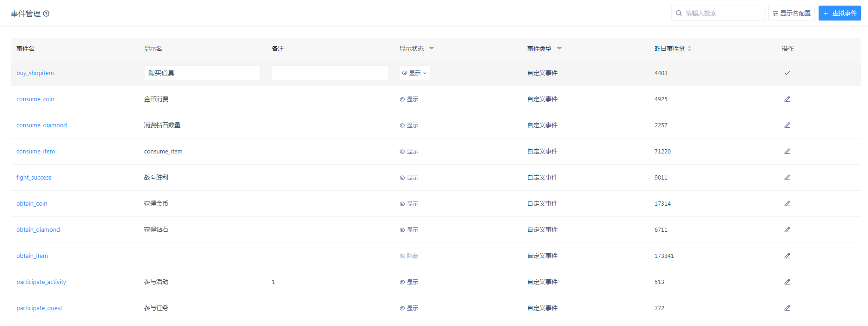Edit the consume_diamond event row

(787, 125)
